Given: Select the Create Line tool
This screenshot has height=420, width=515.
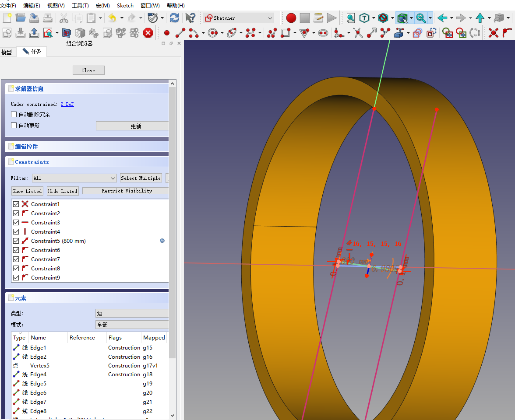Looking at the screenshot, I should [180, 33].
